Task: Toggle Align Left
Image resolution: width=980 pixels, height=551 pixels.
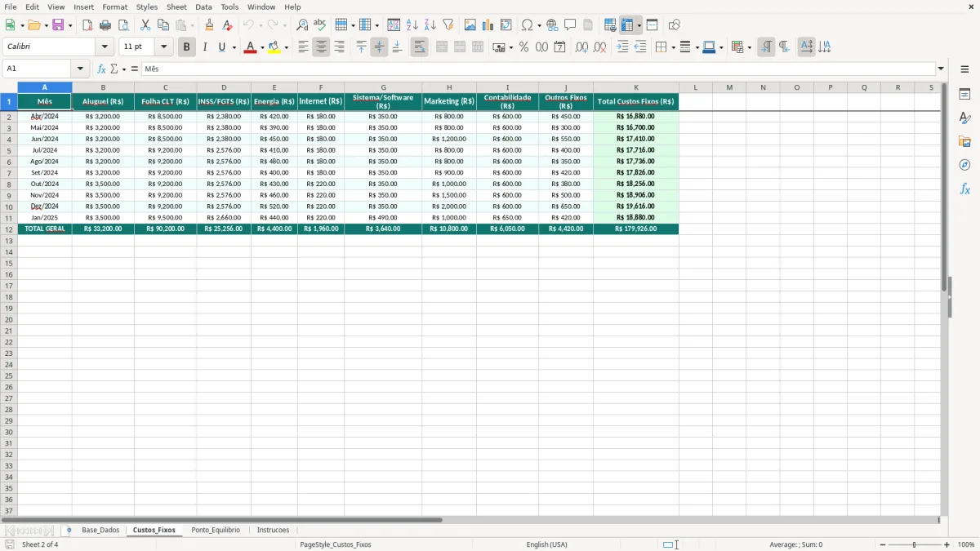Action: pyautogui.click(x=303, y=47)
